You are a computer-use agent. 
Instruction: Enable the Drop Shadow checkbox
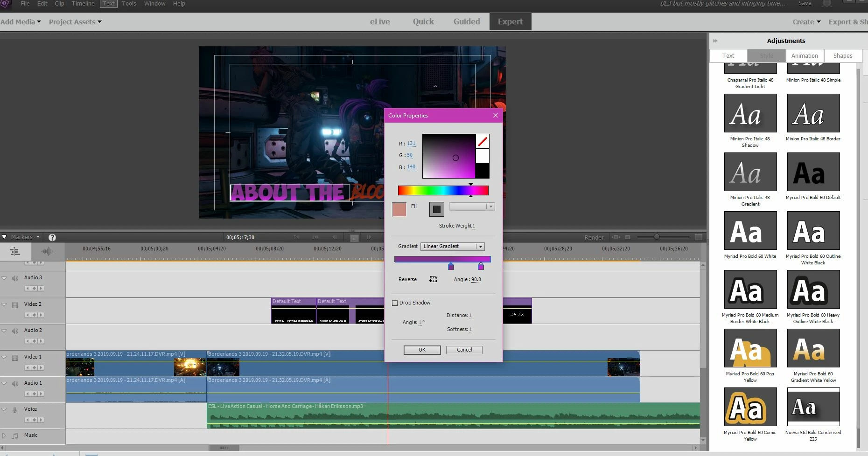pos(395,303)
